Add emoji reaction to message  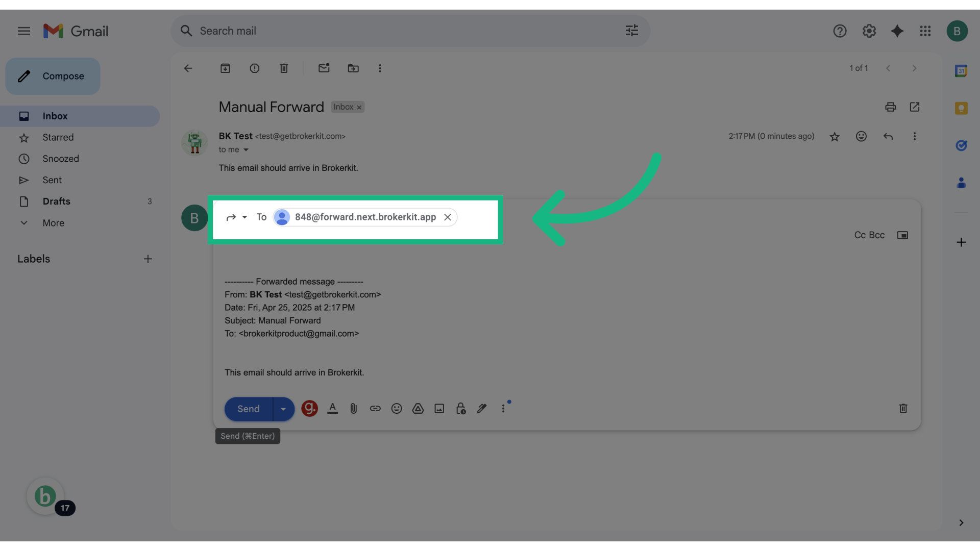pos(861,136)
